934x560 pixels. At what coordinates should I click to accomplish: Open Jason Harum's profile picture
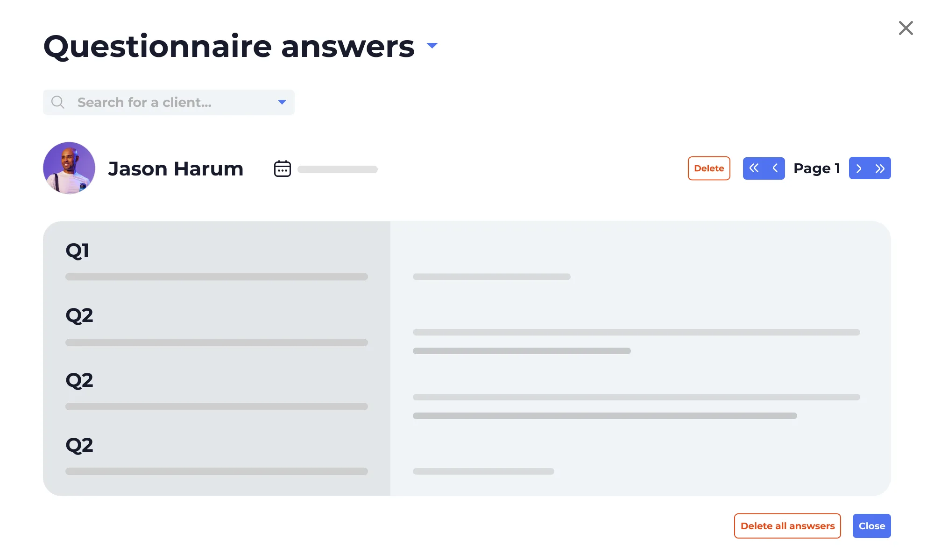coord(69,168)
